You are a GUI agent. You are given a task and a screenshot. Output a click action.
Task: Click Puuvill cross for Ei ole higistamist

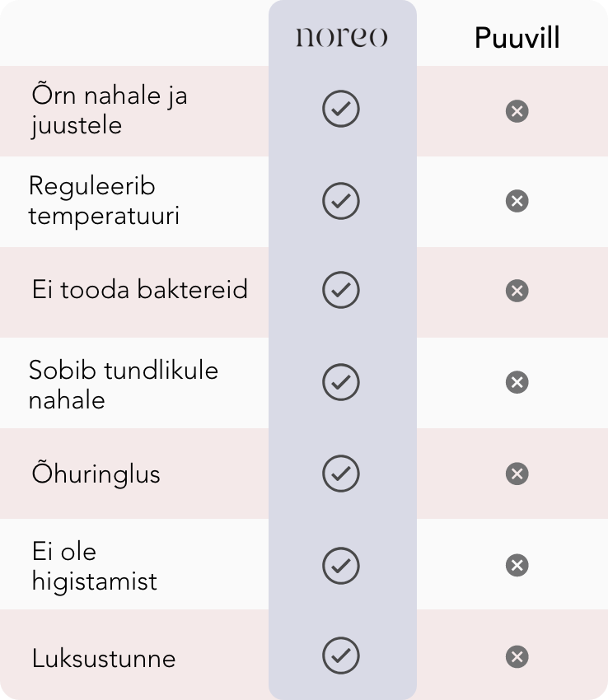coord(517,565)
